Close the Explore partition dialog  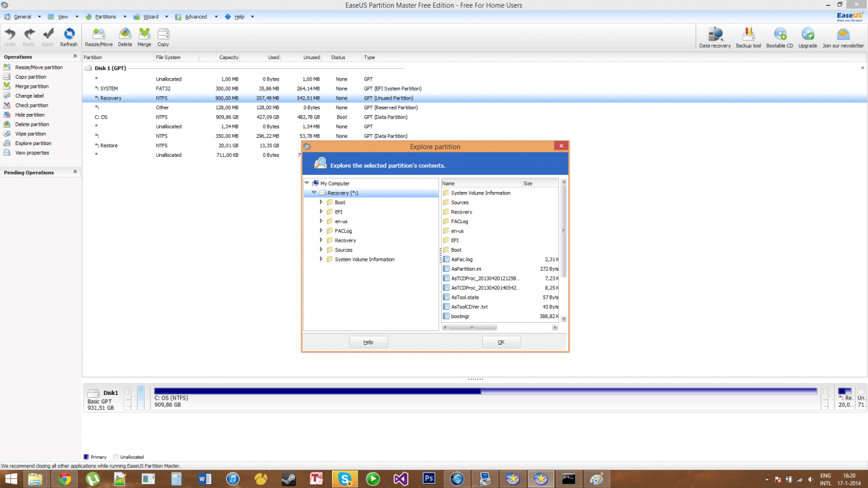click(562, 146)
